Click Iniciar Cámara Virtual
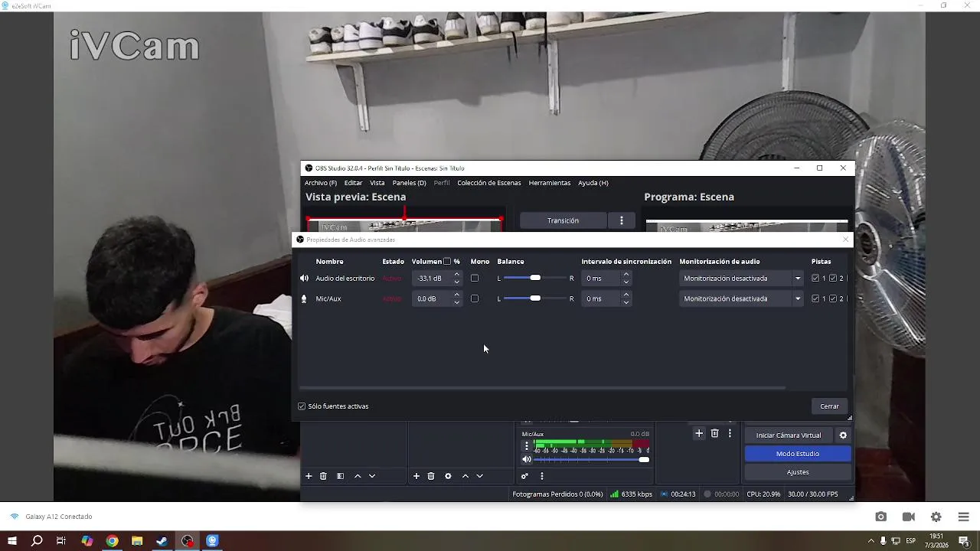This screenshot has height=551, width=980. click(x=789, y=435)
